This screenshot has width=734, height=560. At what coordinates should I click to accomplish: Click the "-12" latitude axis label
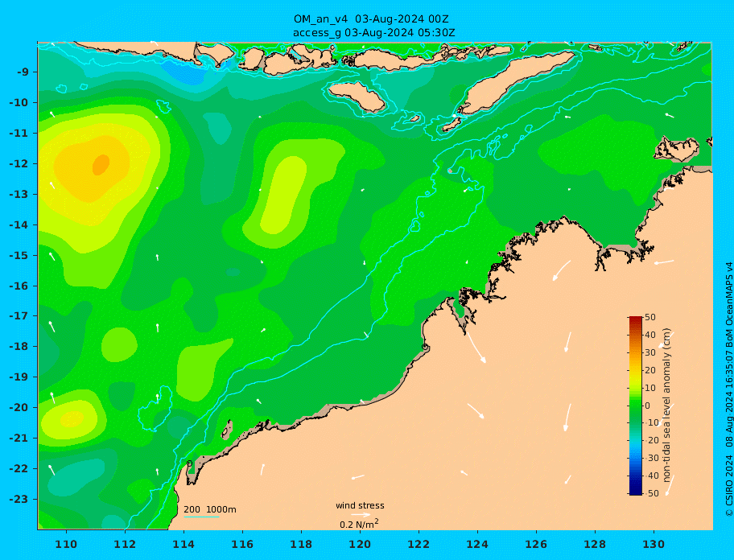click(x=19, y=164)
